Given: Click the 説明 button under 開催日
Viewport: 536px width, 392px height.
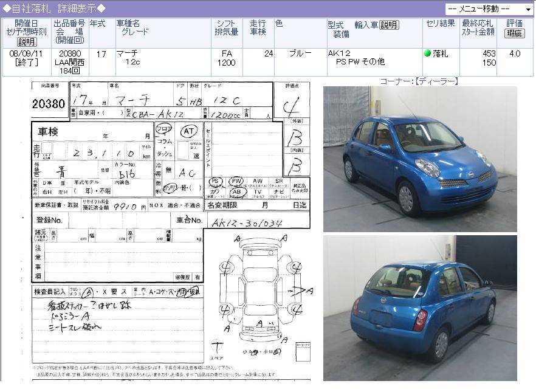Looking at the screenshot, I should pos(27,42).
